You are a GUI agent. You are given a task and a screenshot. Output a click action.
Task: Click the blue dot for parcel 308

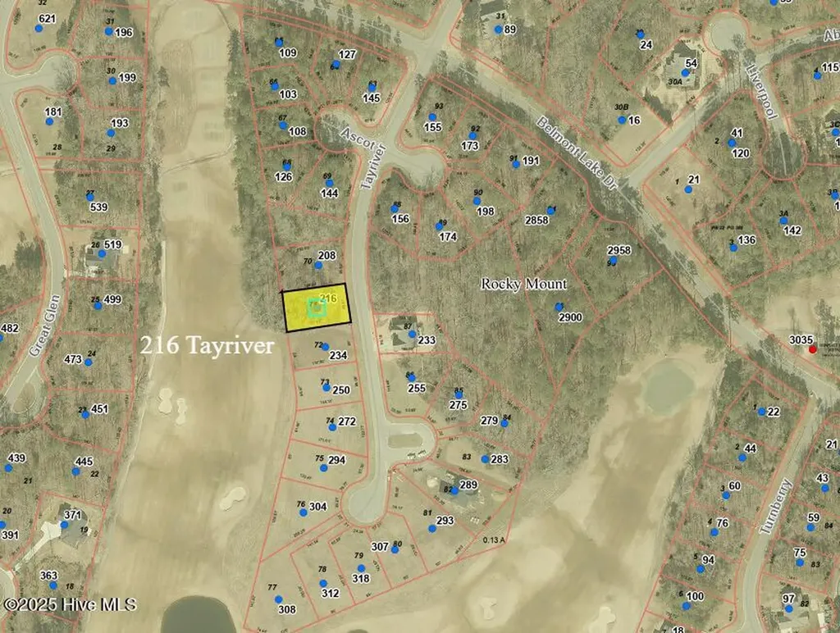point(279,599)
